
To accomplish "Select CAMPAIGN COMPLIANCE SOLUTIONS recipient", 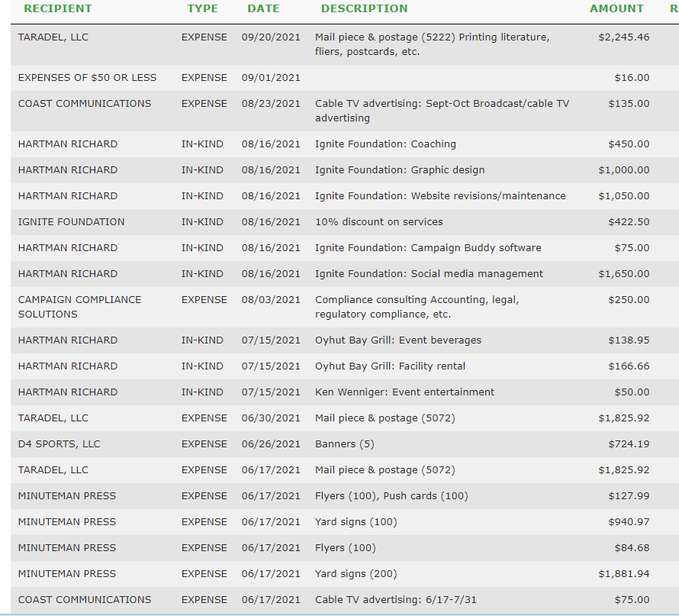I will point(79,307).
